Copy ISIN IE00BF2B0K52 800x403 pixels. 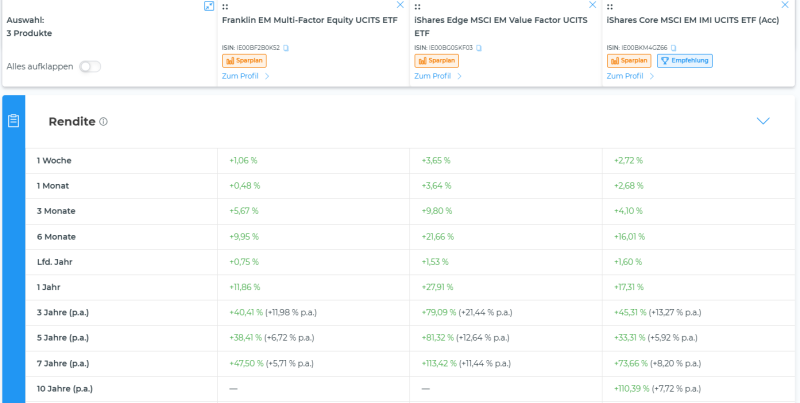click(x=286, y=48)
